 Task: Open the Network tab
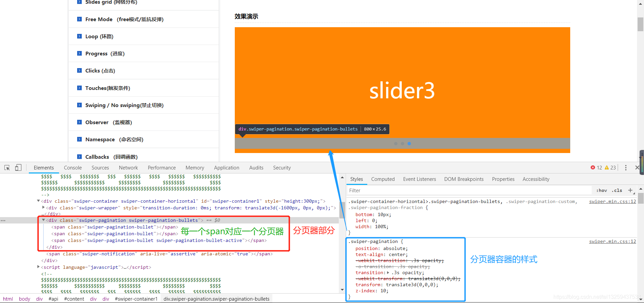(x=128, y=167)
